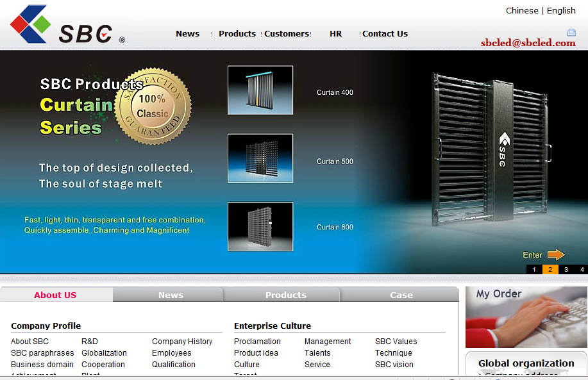The height and width of the screenshot is (380, 588).
Task: Click the Enter text on the banner
Action: click(532, 255)
